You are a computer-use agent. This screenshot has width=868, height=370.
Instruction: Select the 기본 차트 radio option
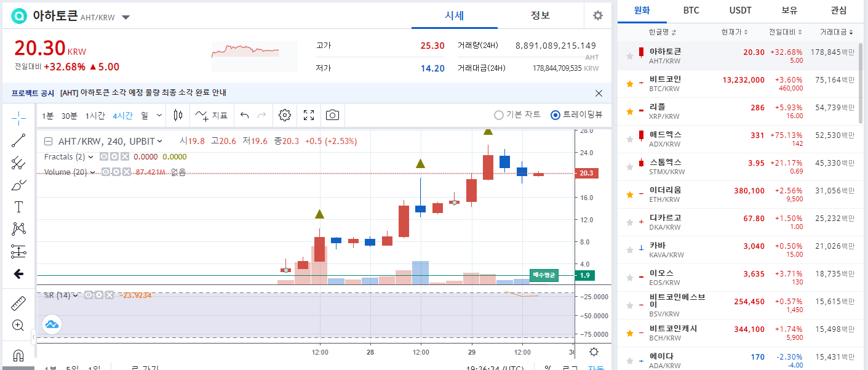[x=499, y=115]
